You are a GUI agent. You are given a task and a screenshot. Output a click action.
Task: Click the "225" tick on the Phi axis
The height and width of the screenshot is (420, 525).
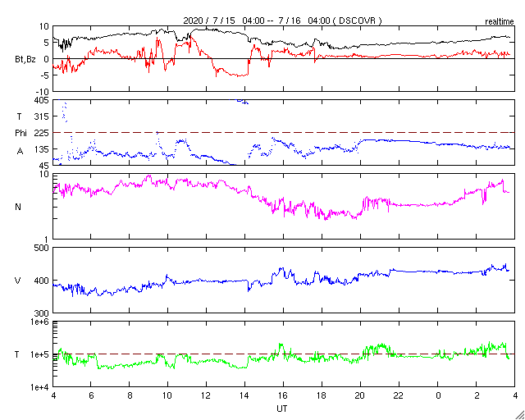43,133
